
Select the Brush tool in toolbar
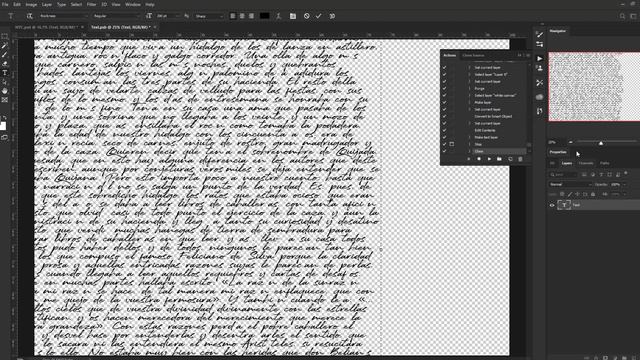[x=5, y=55]
